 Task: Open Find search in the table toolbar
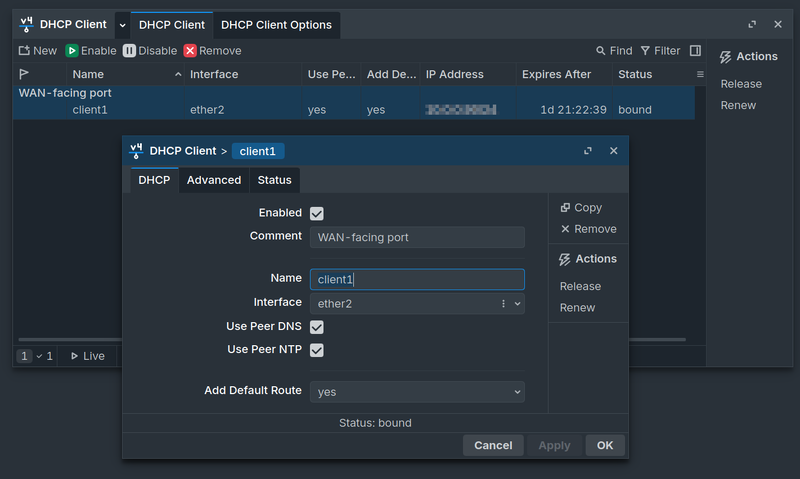(x=614, y=51)
